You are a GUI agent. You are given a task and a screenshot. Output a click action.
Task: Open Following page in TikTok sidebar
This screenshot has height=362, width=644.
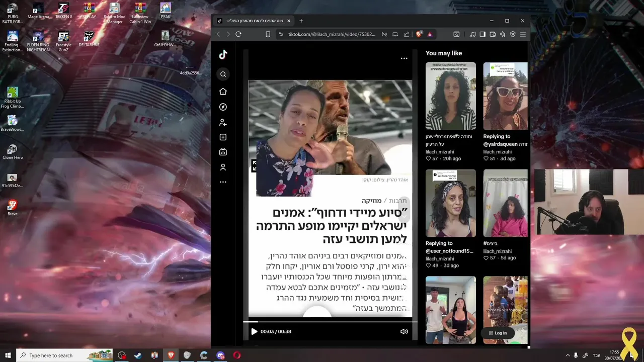pos(223,122)
